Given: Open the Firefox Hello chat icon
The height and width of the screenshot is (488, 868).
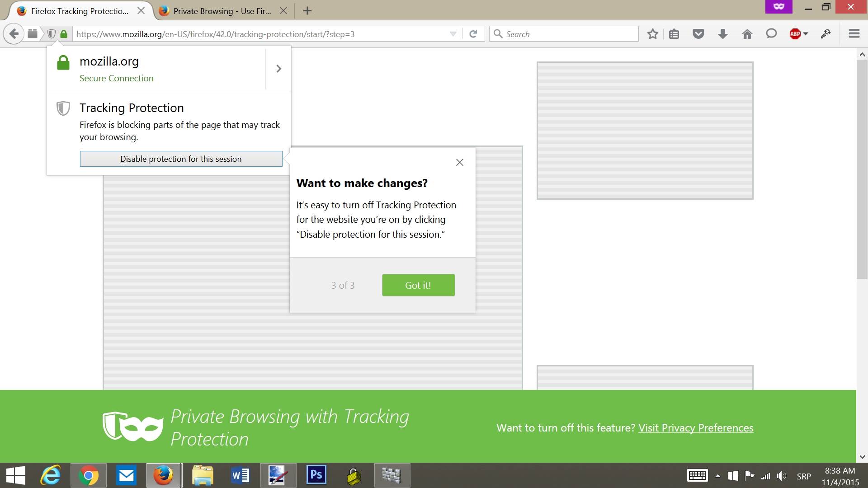Looking at the screenshot, I should pyautogui.click(x=771, y=33).
